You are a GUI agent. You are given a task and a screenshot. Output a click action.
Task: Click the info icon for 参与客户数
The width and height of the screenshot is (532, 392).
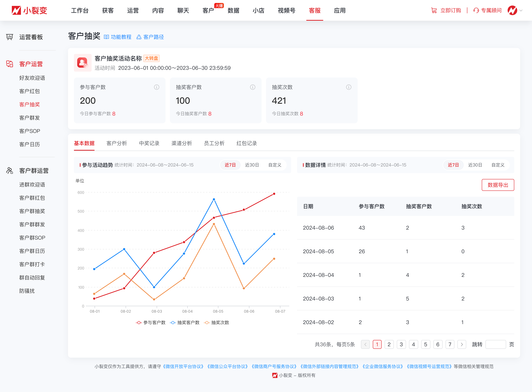click(157, 87)
